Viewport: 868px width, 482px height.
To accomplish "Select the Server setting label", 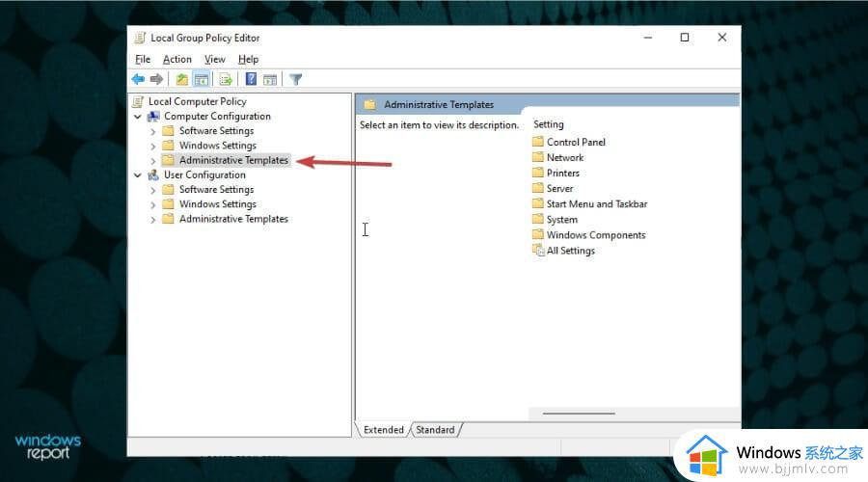I will pyautogui.click(x=560, y=189).
